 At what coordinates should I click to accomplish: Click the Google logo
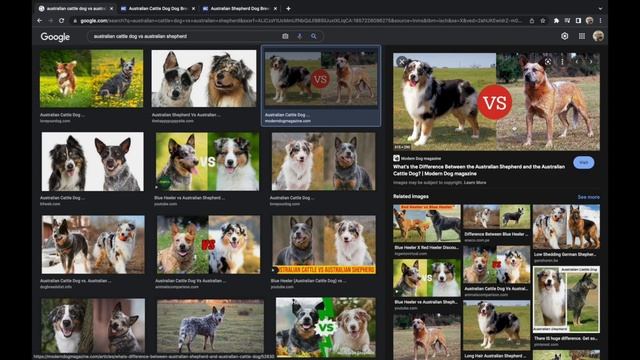coord(55,37)
